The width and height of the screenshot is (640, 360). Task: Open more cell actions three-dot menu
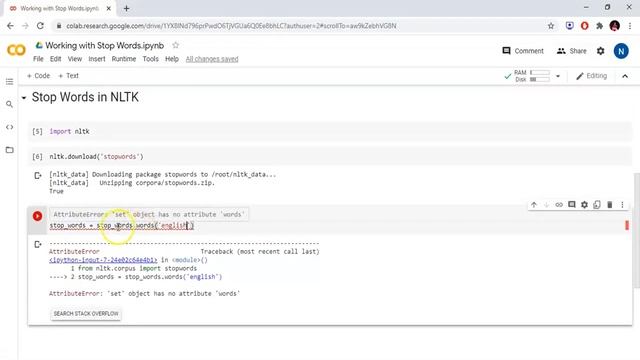point(622,204)
